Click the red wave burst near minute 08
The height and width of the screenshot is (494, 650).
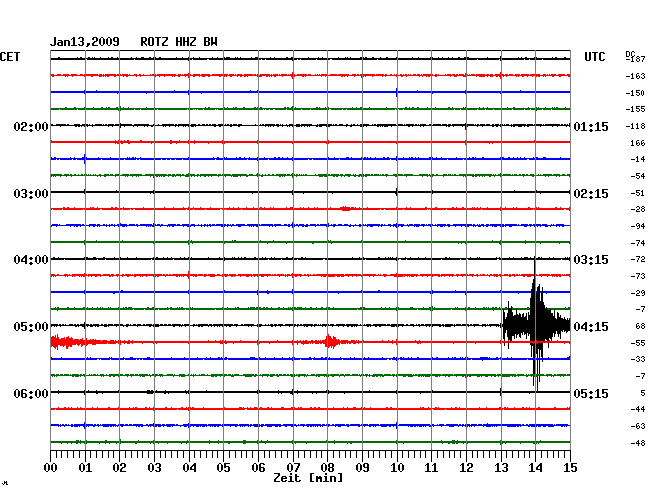(x=330, y=342)
